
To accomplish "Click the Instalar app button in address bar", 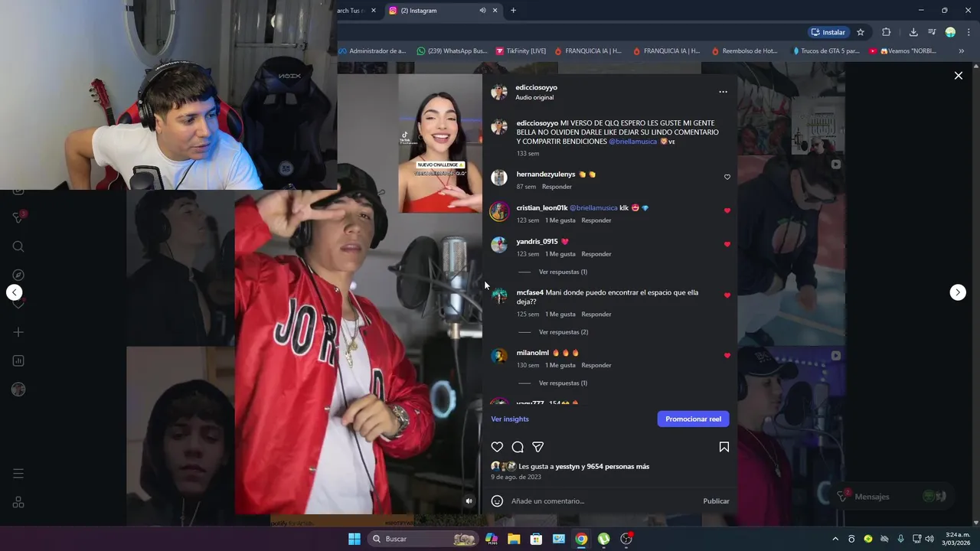I will (828, 32).
